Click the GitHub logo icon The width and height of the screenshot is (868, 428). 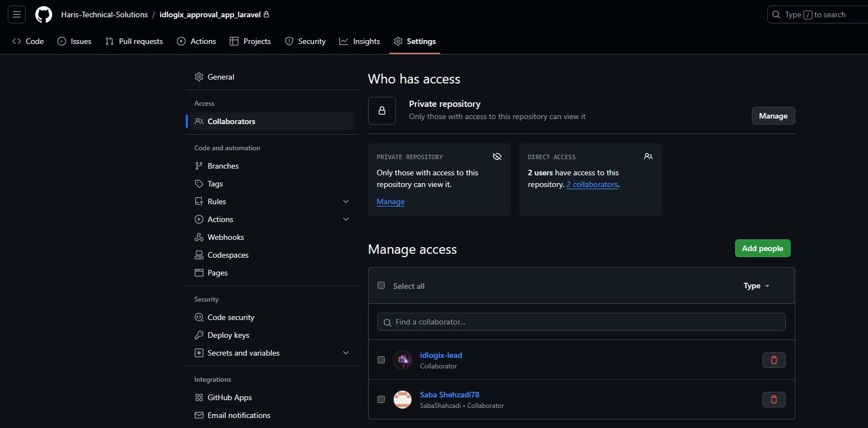tap(43, 14)
